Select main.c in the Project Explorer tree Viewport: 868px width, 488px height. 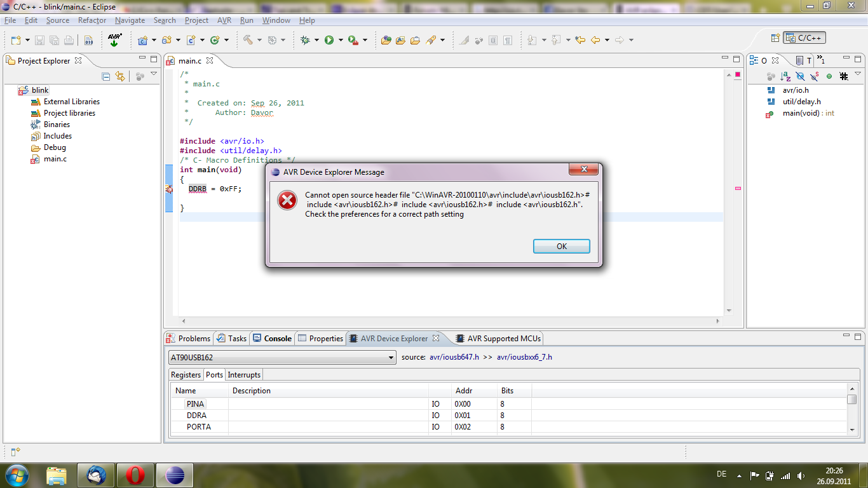click(x=55, y=159)
